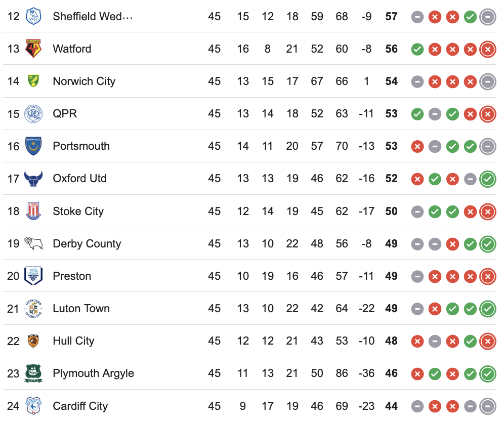
Task: Click Watford's latest loss result icon
Action: click(x=488, y=50)
